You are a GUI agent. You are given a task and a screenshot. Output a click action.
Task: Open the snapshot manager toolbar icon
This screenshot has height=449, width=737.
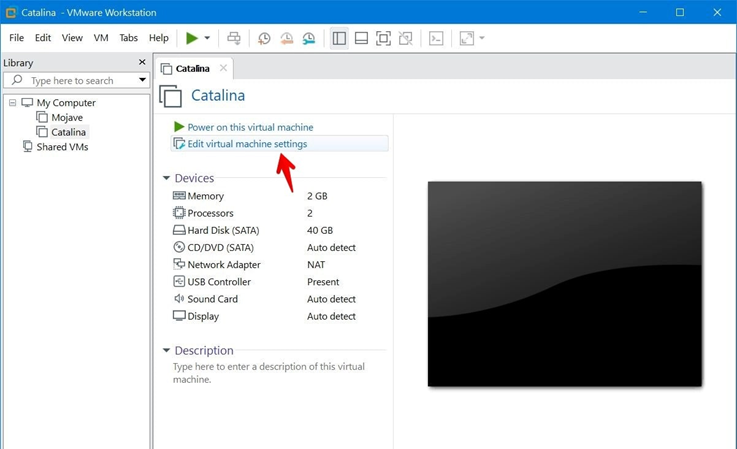309,38
